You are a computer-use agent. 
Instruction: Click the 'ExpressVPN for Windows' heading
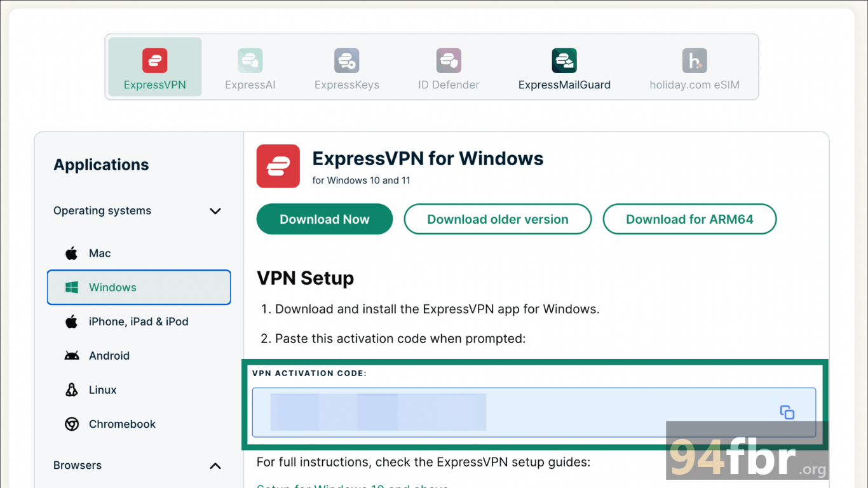click(x=428, y=158)
